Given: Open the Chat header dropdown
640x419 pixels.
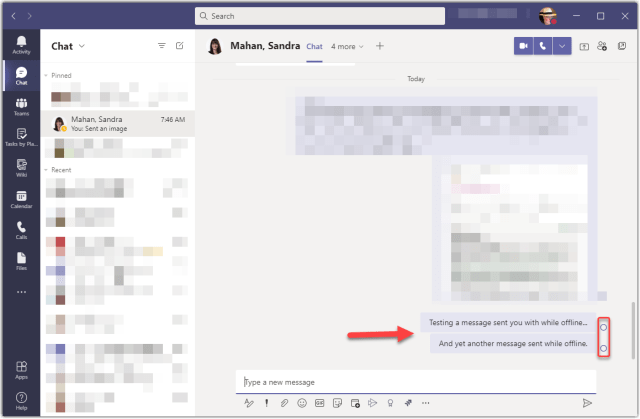Looking at the screenshot, I should pos(82,46).
